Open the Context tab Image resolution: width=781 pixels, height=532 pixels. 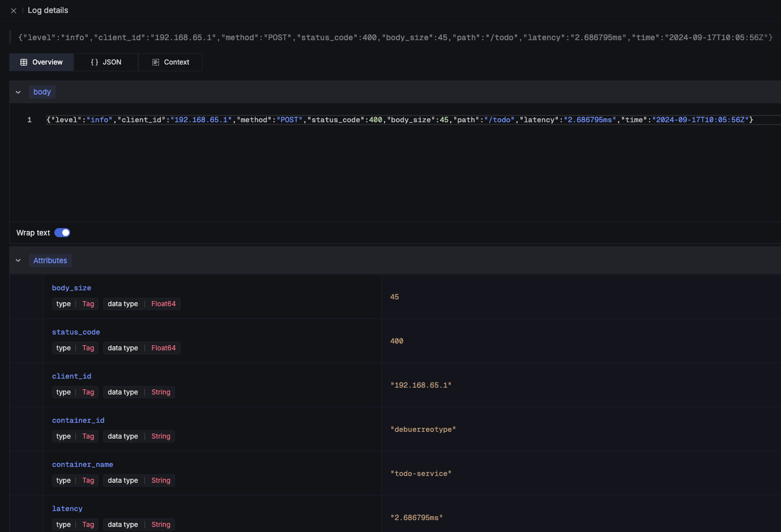click(x=170, y=62)
